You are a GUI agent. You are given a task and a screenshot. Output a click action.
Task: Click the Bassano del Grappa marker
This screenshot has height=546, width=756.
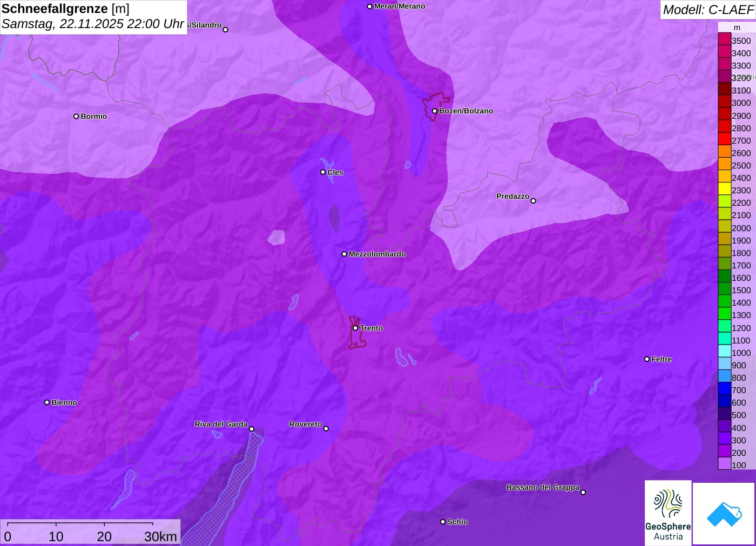click(x=583, y=492)
